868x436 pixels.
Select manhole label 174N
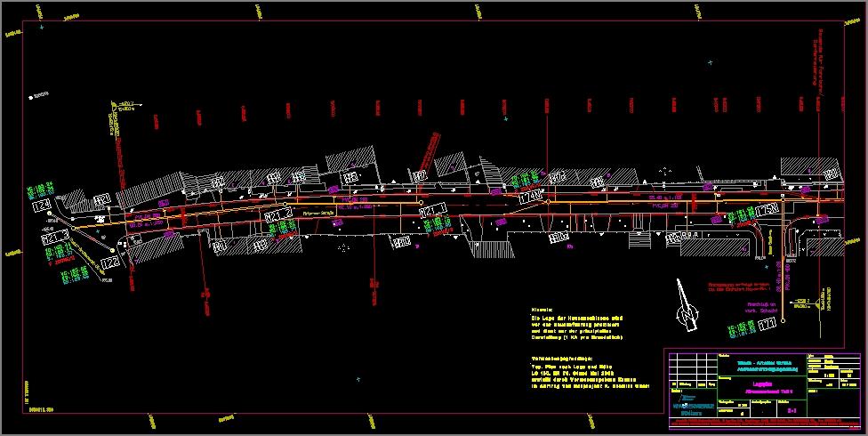pyautogui.click(x=531, y=194)
